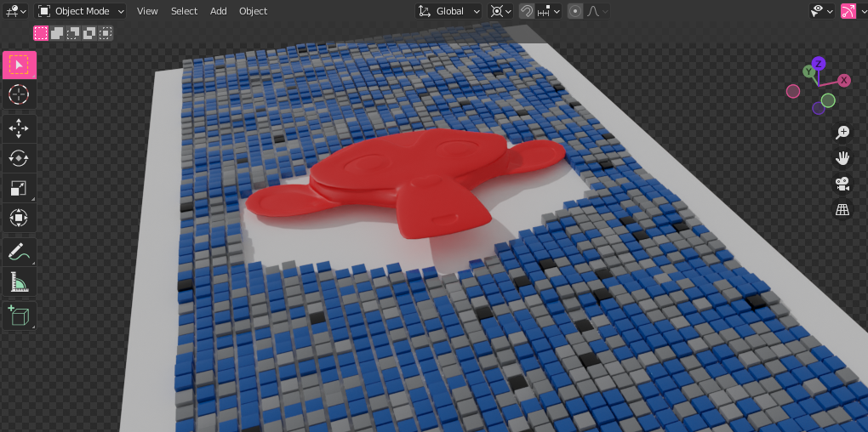The image size is (868, 432).
Task: Activate the 3D Cursor tool
Action: (x=20, y=94)
